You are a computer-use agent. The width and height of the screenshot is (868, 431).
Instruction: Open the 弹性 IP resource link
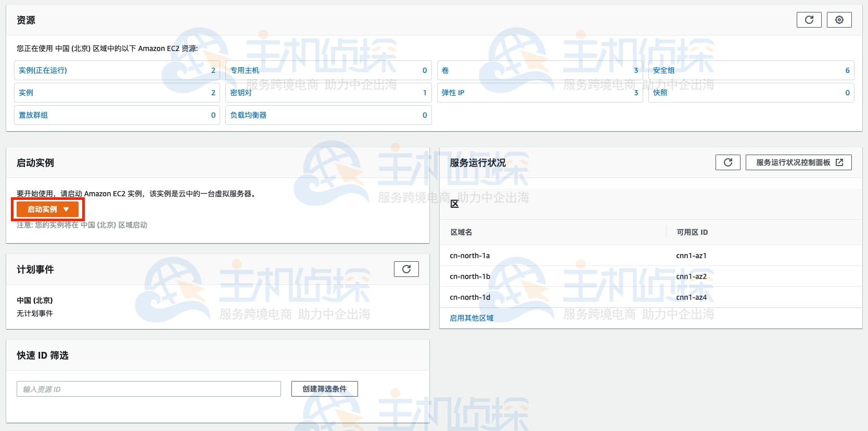[x=453, y=93]
